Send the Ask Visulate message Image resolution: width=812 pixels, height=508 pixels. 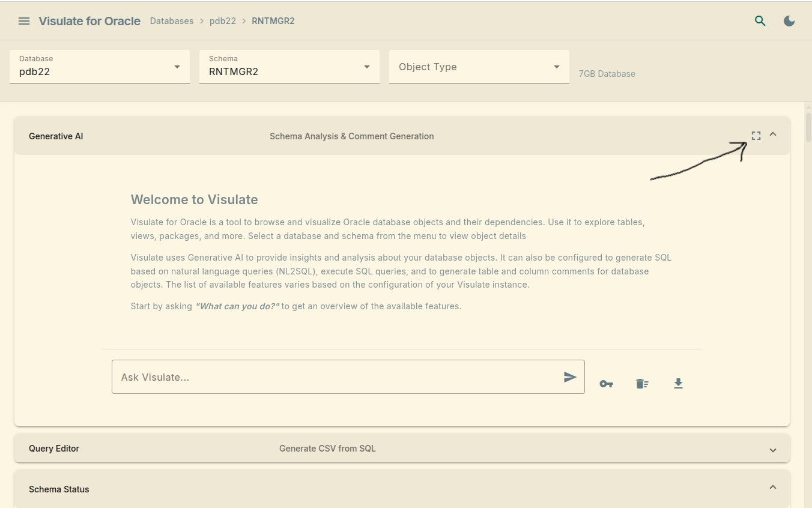tap(570, 377)
